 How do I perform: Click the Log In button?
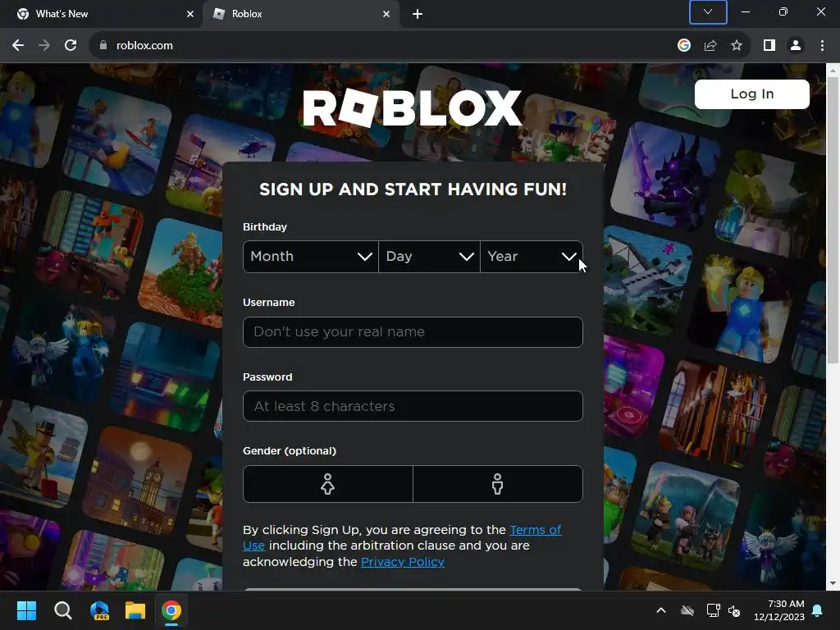pyautogui.click(x=751, y=94)
